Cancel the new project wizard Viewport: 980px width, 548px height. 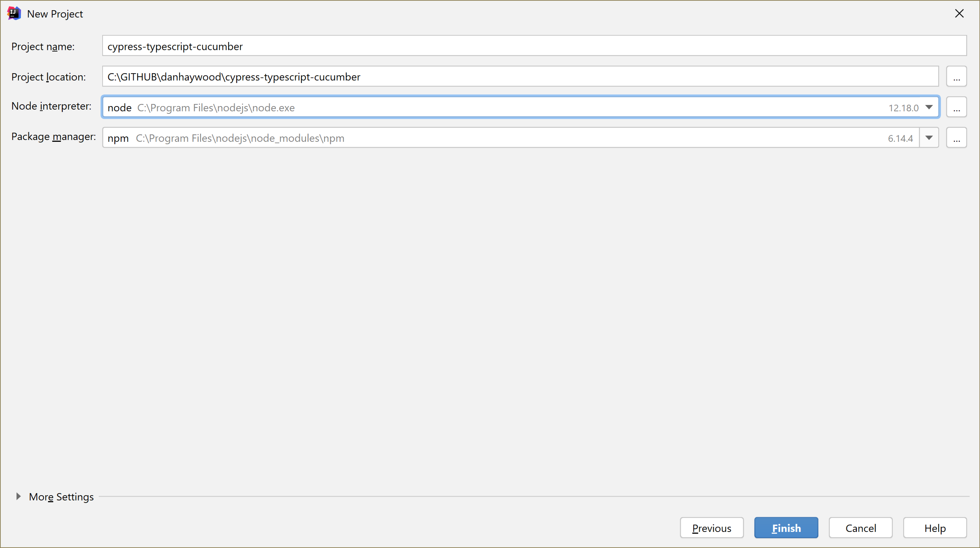861,528
